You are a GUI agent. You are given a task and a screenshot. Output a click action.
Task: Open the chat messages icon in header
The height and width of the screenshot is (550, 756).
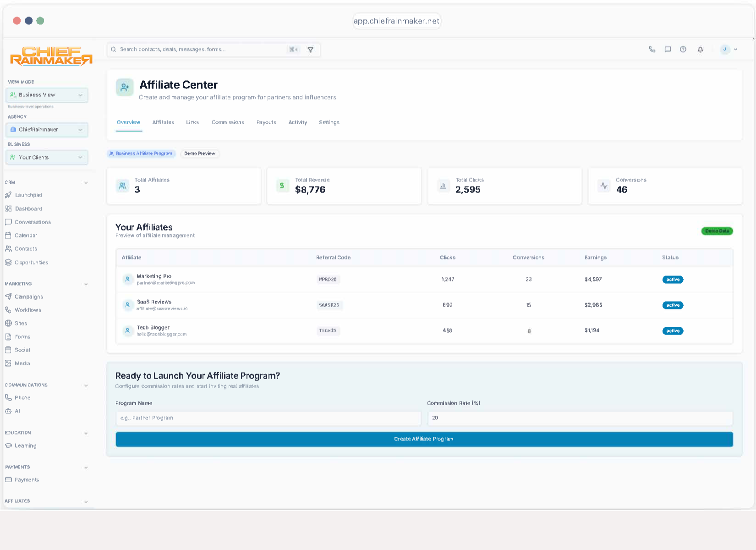(x=668, y=49)
